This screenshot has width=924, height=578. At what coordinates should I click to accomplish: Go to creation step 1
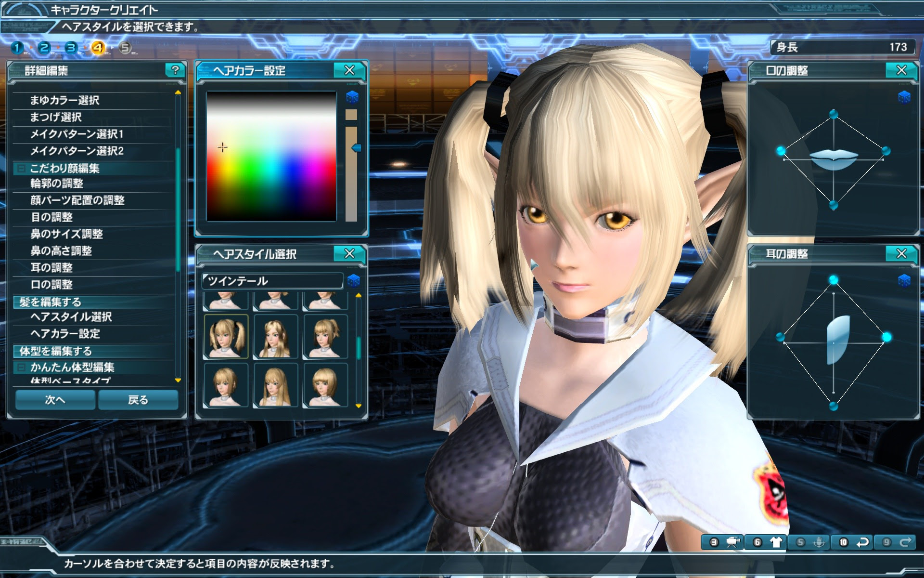click(x=17, y=47)
